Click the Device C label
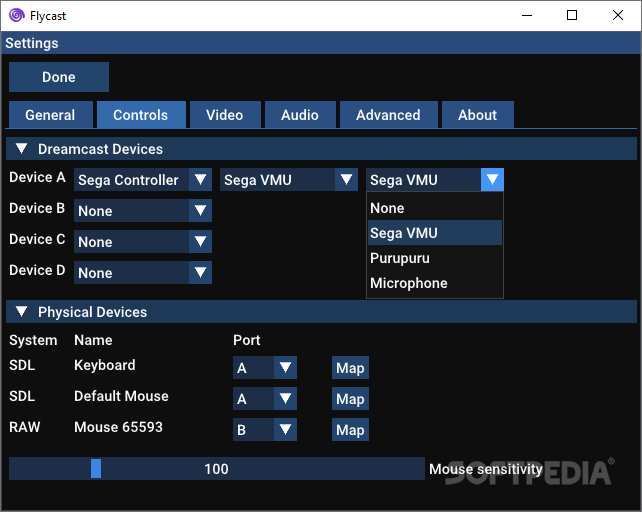 tap(37, 239)
